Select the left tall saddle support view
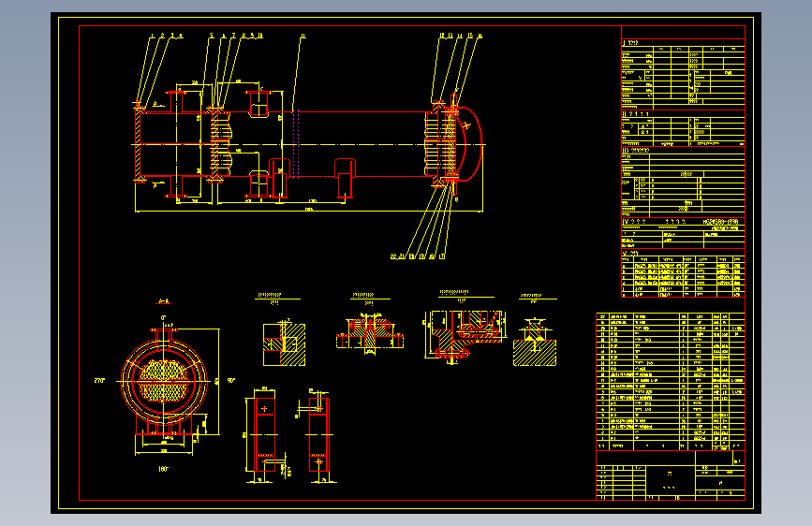812x526 pixels. pos(264,435)
